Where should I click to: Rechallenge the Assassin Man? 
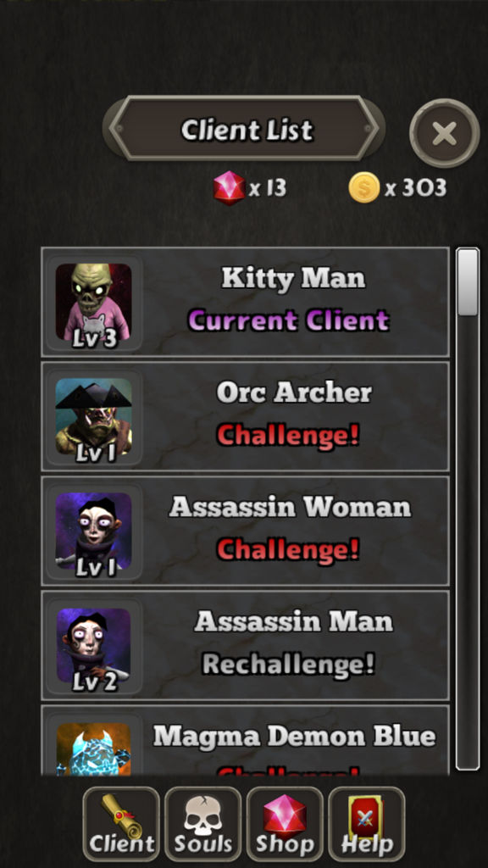click(288, 664)
